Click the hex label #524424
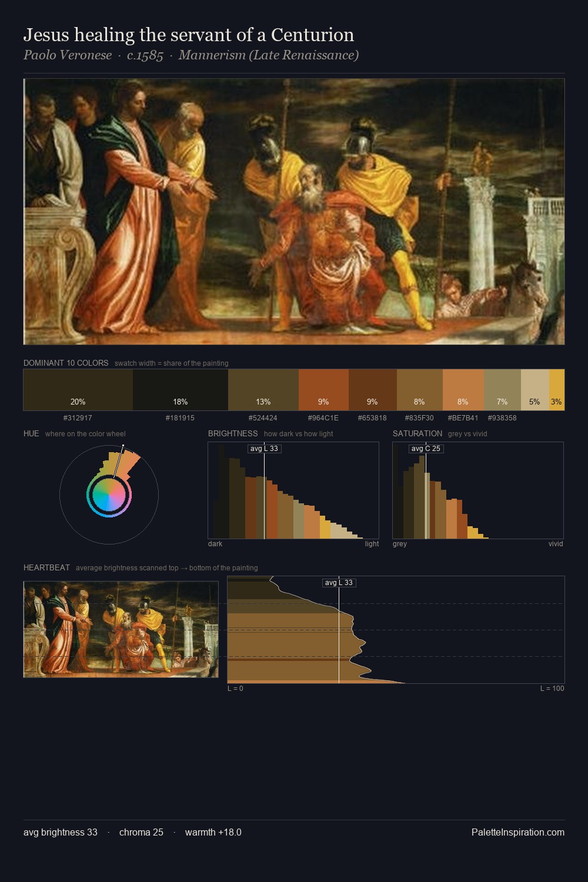 point(263,418)
